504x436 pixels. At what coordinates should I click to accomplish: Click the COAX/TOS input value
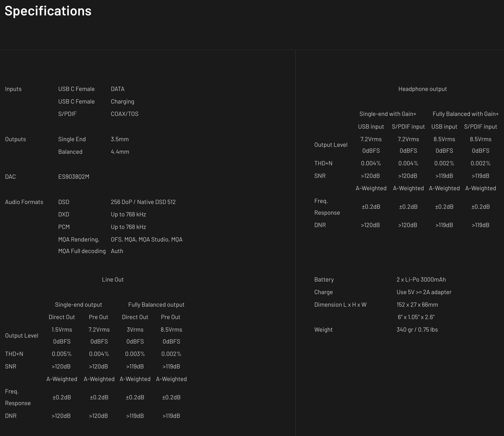click(x=124, y=114)
